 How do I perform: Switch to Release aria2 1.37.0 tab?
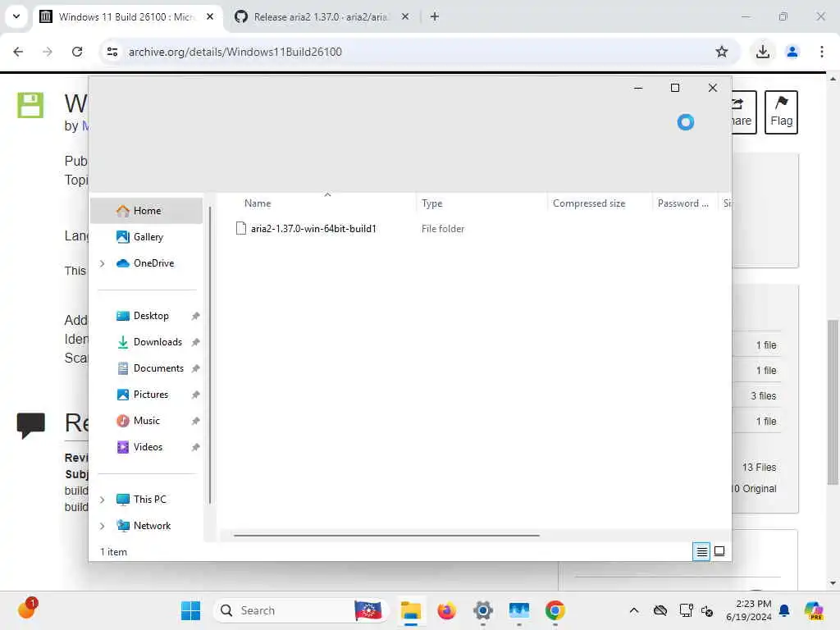pyautogui.click(x=320, y=17)
